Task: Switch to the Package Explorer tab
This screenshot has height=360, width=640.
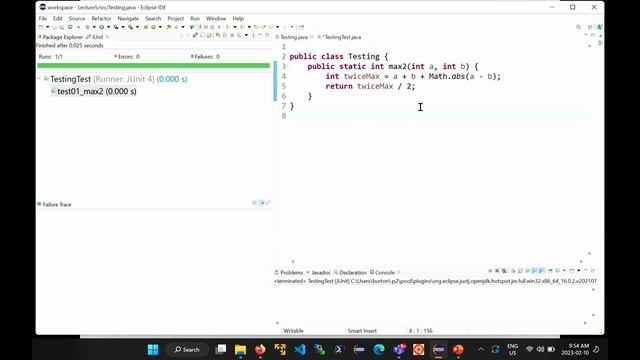Action: tap(60, 37)
